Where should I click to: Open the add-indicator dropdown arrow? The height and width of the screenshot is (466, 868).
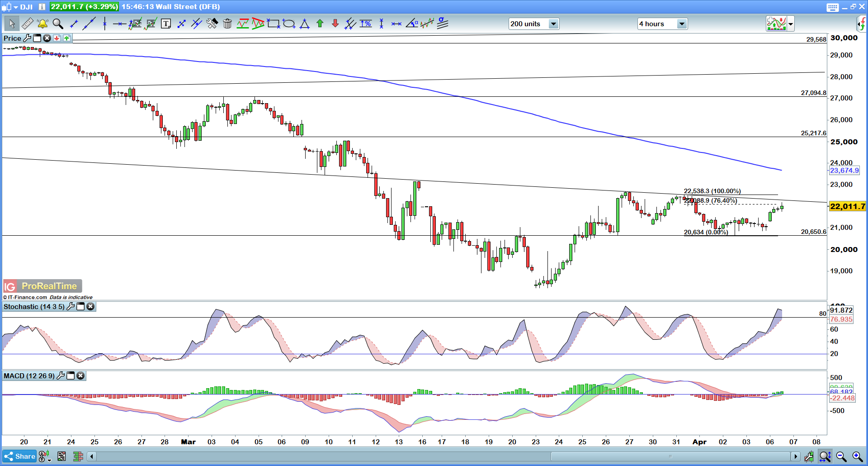791,24
